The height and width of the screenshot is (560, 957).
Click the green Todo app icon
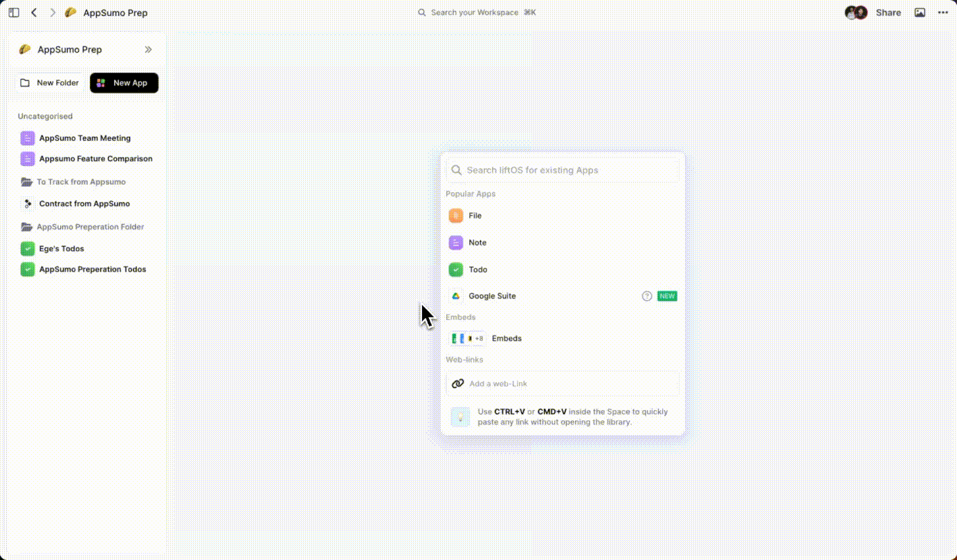455,270
